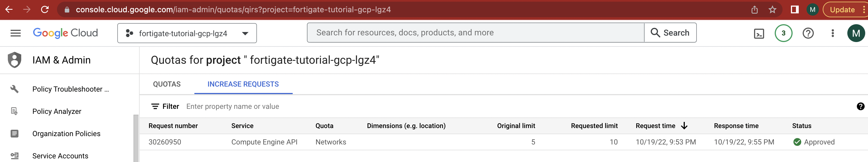This screenshot has width=868, height=162.
Task: Click the Update button in the browser
Action: [x=843, y=9]
